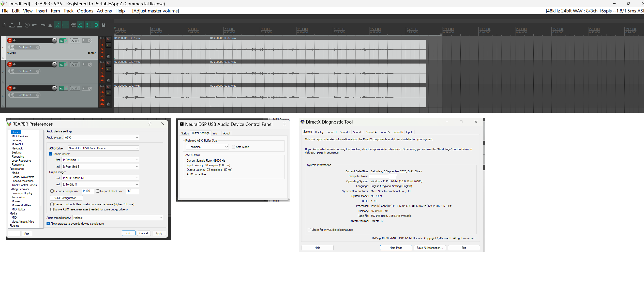Click the Save project toolbar icon
644x291 pixels.
click(x=20, y=25)
